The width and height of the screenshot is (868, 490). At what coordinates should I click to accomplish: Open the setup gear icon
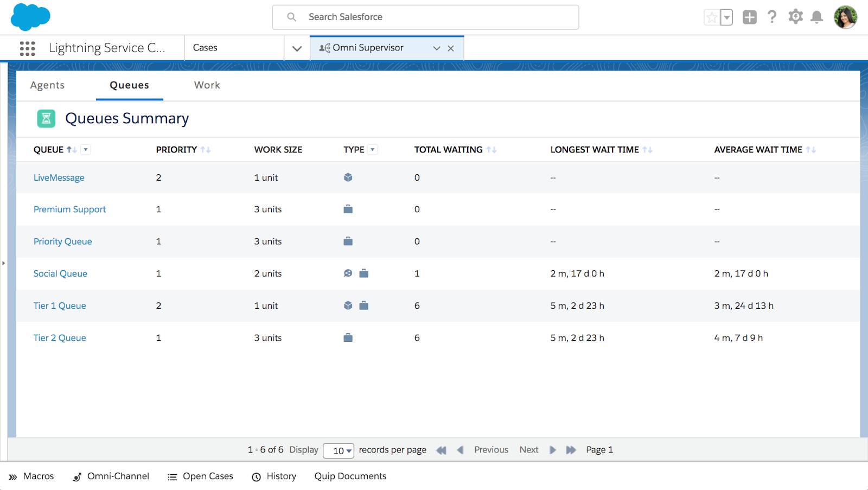tap(795, 17)
